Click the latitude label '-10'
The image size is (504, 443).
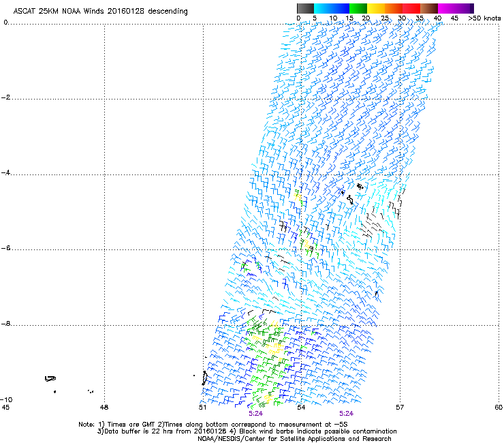coord(7,399)
